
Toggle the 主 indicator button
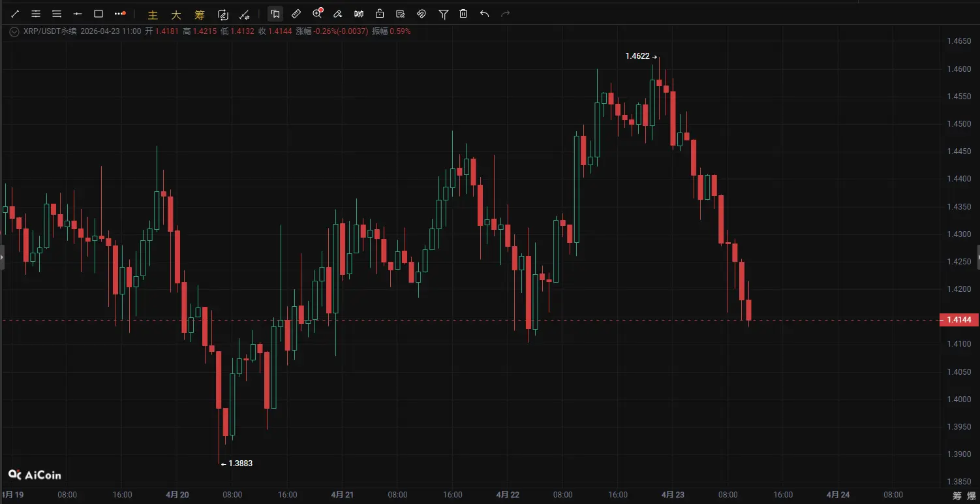[x=153, y=14]
